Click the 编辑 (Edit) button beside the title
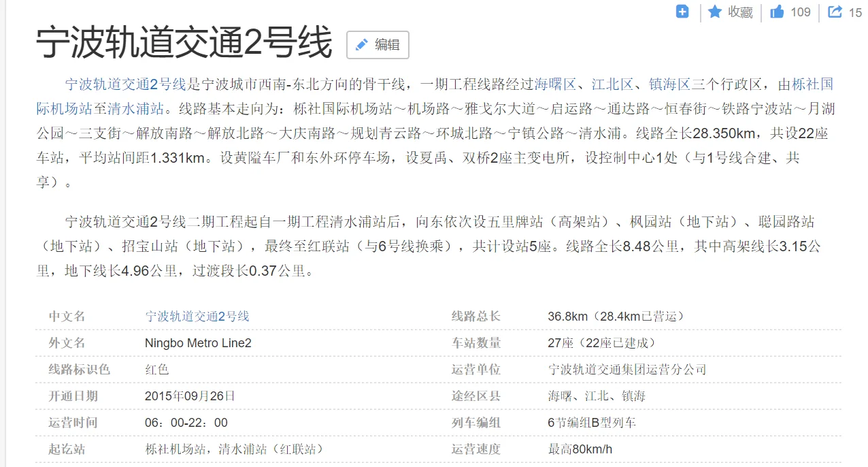 click(x=378, y=45)
